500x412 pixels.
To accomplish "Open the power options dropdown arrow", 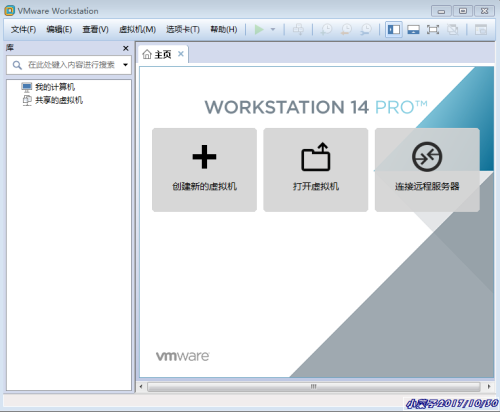I will click(x=273, y=29).
